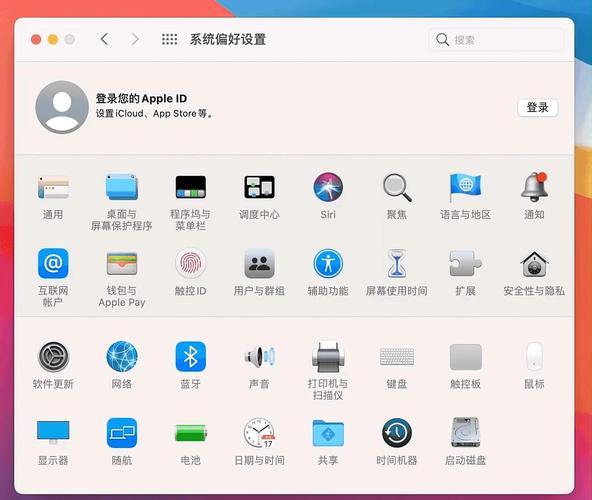This screenshot has width=592, height=500.
Task: Open 聚焦 (Spotlight) preferences
Action: pos(397,187)
